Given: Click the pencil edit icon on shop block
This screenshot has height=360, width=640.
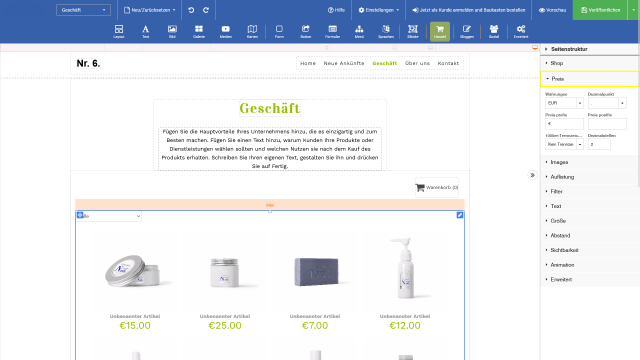Looking at the screenshot, I should pos(460,215).
